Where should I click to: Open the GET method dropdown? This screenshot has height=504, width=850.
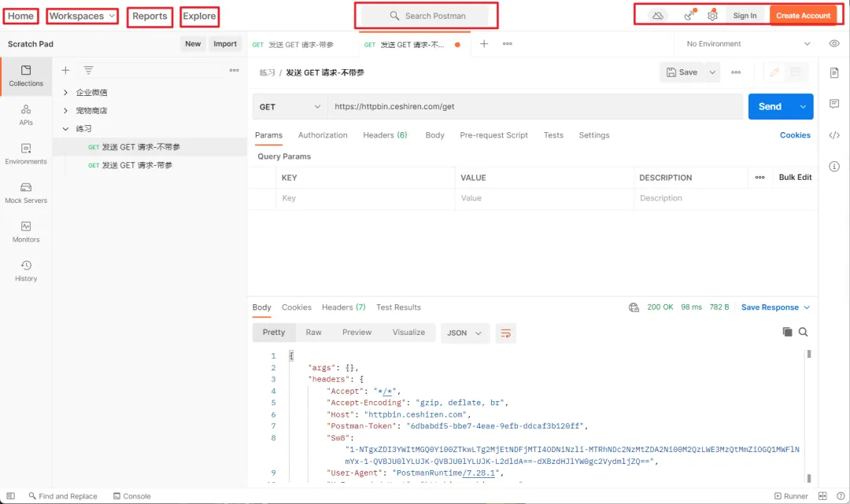click(x=290, y=107)
